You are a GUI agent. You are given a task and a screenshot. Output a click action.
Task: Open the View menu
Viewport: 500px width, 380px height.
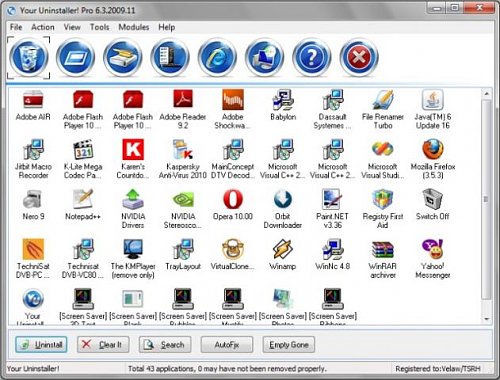click(x=72, y=27)
